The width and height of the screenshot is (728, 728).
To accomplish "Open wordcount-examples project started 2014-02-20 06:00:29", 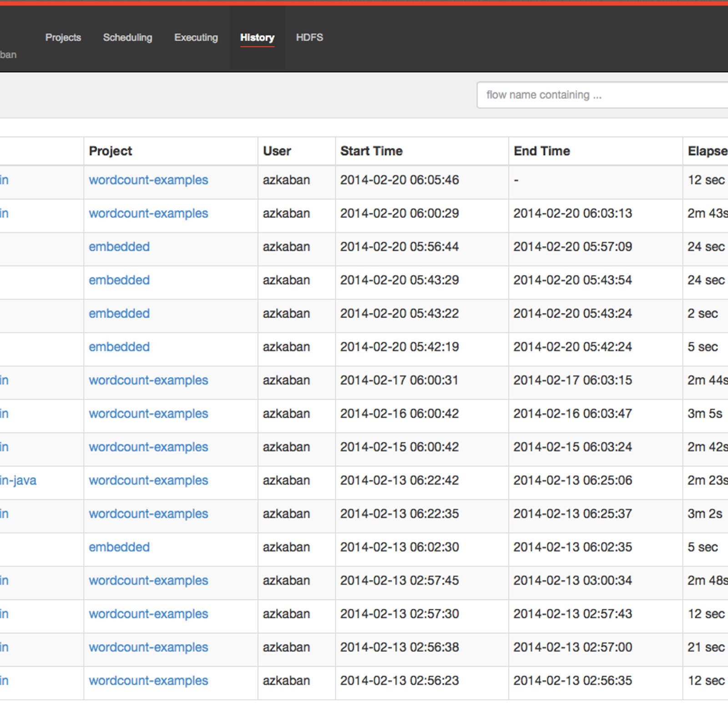I will [148, 213].
